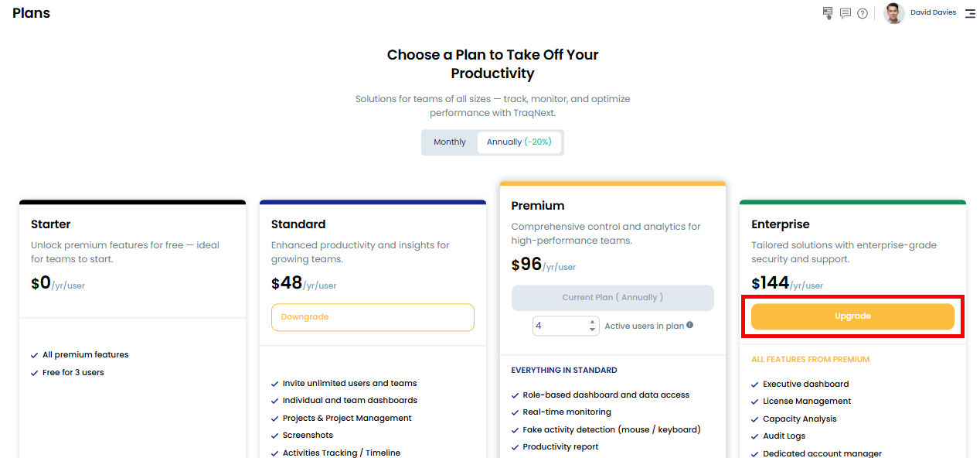Select Annually (-20%) billing option
The width and height of the screenshot is (980, 458).
point(519,142)
